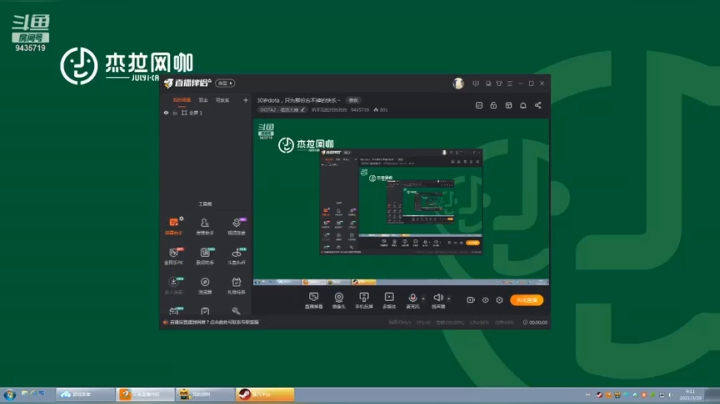Open the room manager assistant tool with person icon
The width and height of the screenshot is (720, 404).
click(x=205, y=226)
